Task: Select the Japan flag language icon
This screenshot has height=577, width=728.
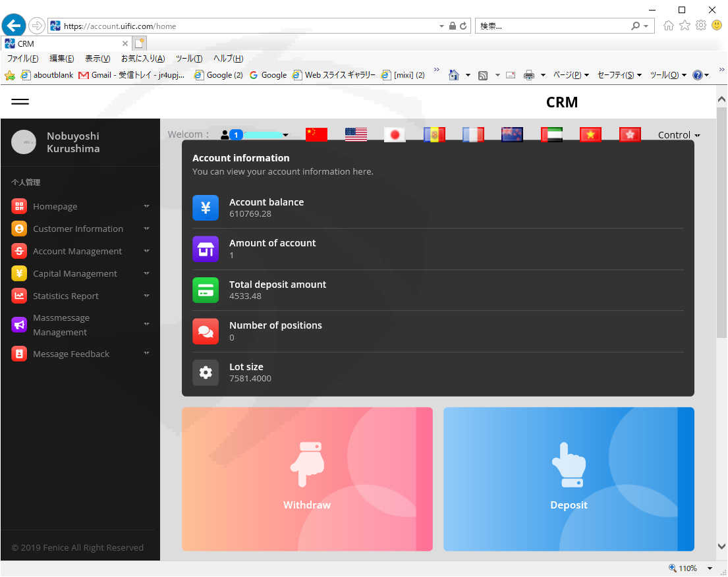Action: pyautogui.click(x=395, y=134)
